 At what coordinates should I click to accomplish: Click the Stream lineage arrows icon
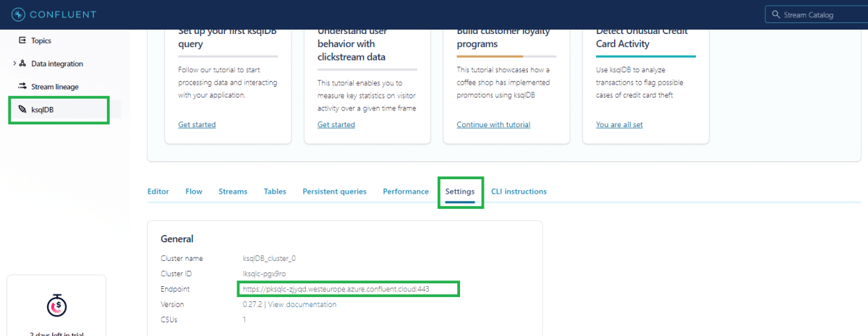pos(23,87)
